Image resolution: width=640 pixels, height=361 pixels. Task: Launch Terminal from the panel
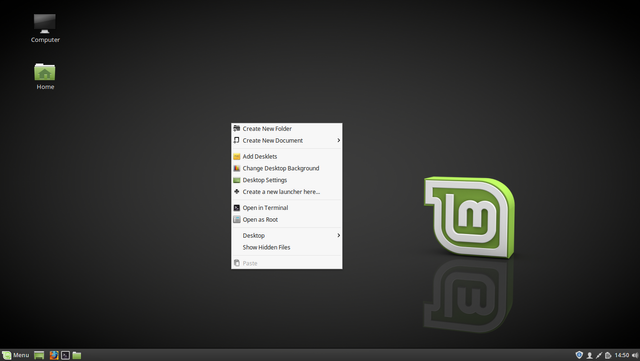[x=65, y=355]
